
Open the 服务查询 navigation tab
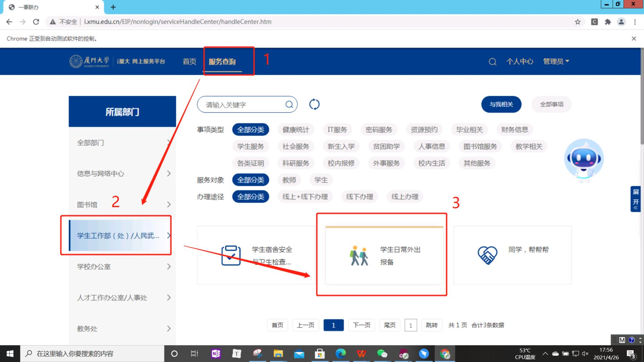tap(222, 62)
